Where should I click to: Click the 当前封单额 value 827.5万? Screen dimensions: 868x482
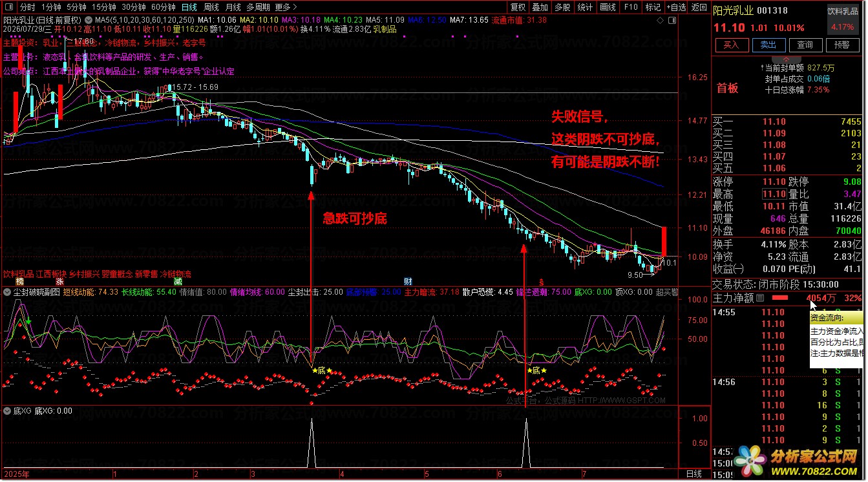point(821,67)
